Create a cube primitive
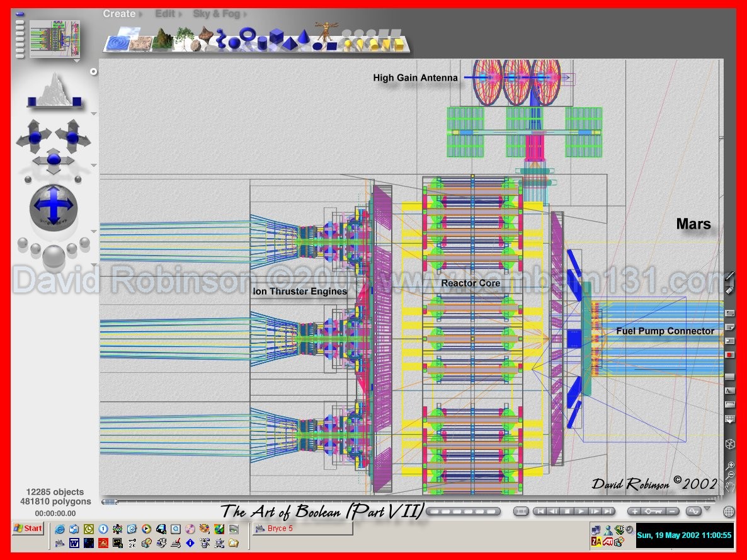 click(x=277, y=37)
